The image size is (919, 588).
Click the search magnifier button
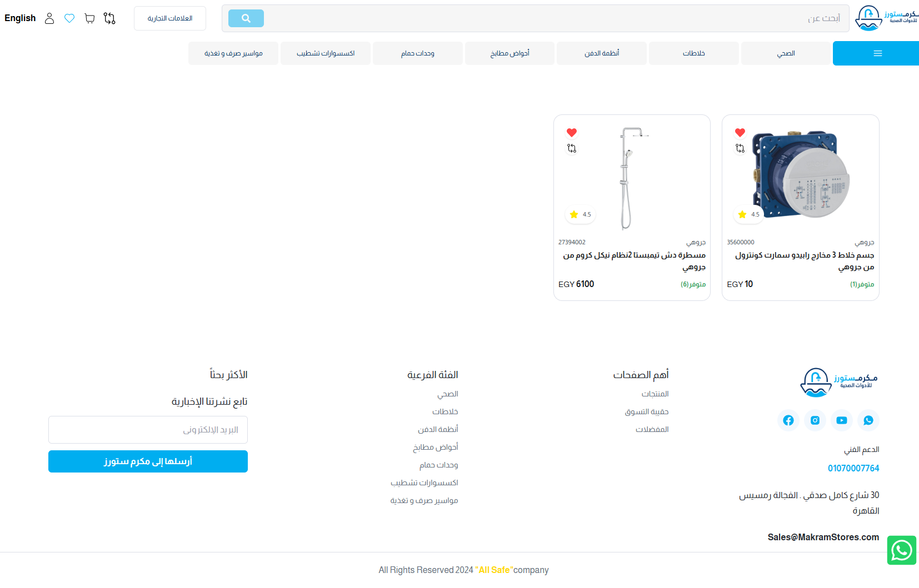click(x=246, y=18)
